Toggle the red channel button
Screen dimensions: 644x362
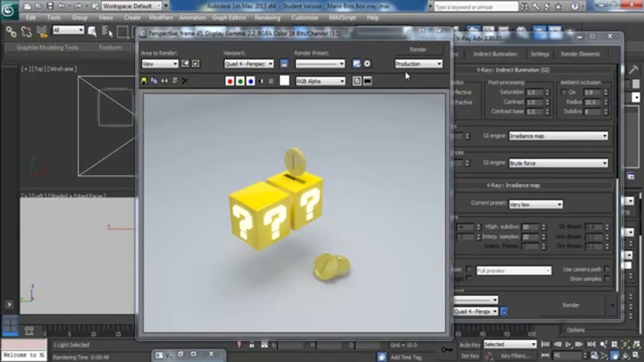(x=230, y=81)
